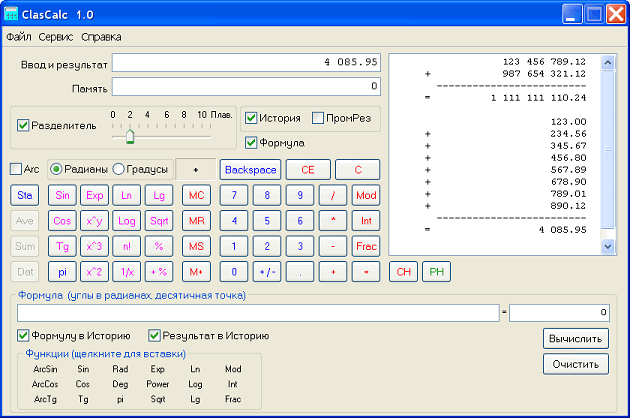
Task: Insert Power from functions list
Action: (x=158, y=384)
